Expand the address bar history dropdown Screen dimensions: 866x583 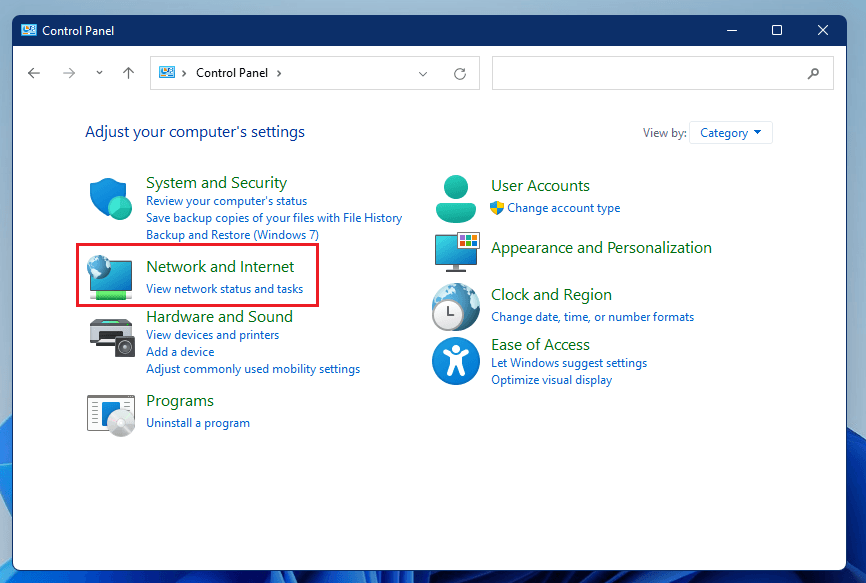point(423,73)
